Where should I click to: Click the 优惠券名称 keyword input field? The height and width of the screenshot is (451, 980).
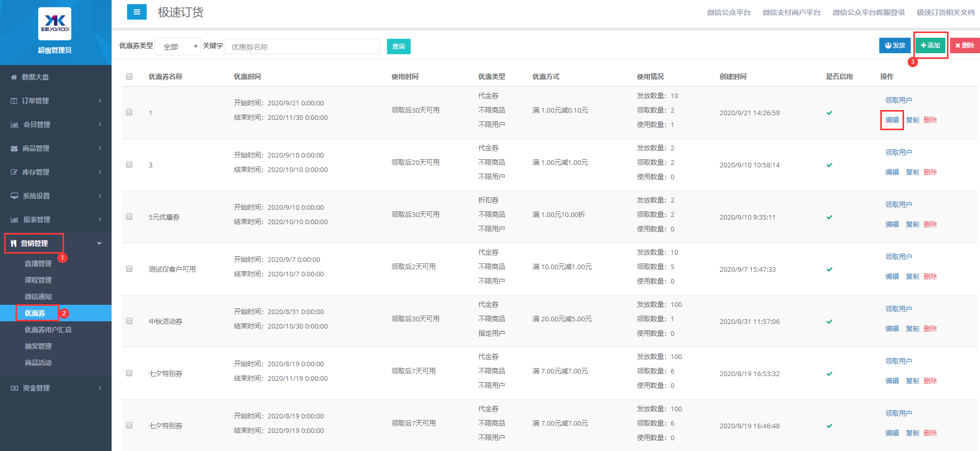[302, 46]
